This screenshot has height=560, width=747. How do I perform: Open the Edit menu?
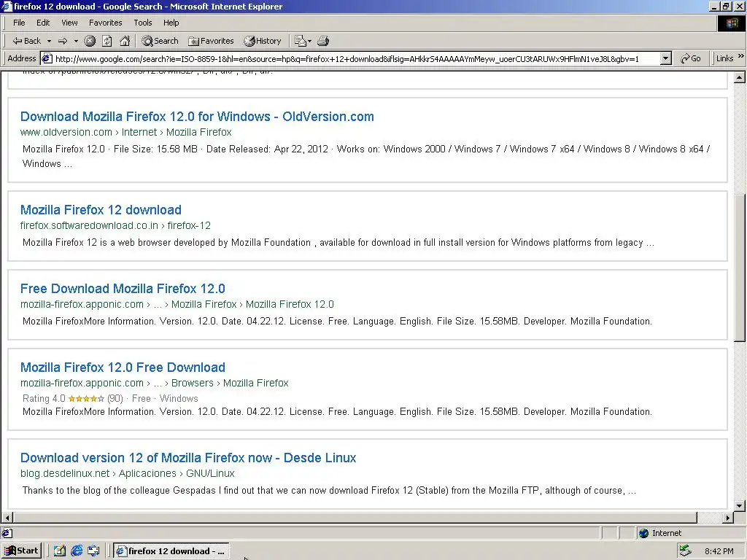point(43,23)
